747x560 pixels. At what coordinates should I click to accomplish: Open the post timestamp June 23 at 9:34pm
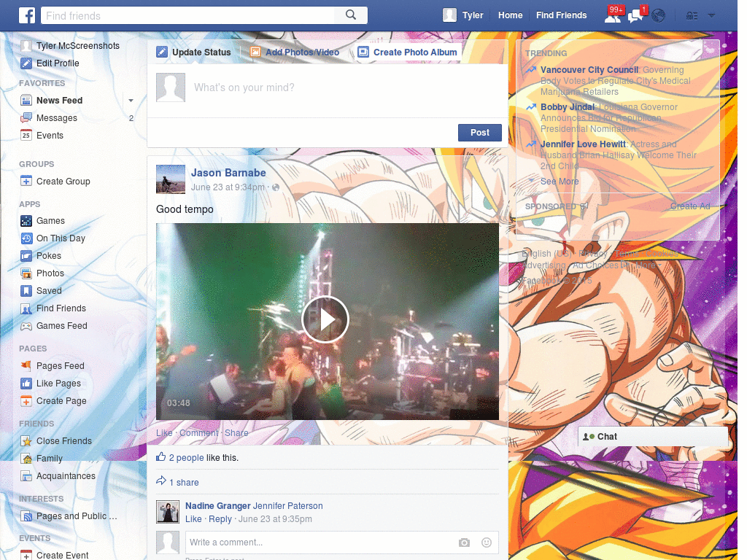(x=228, y=187)
